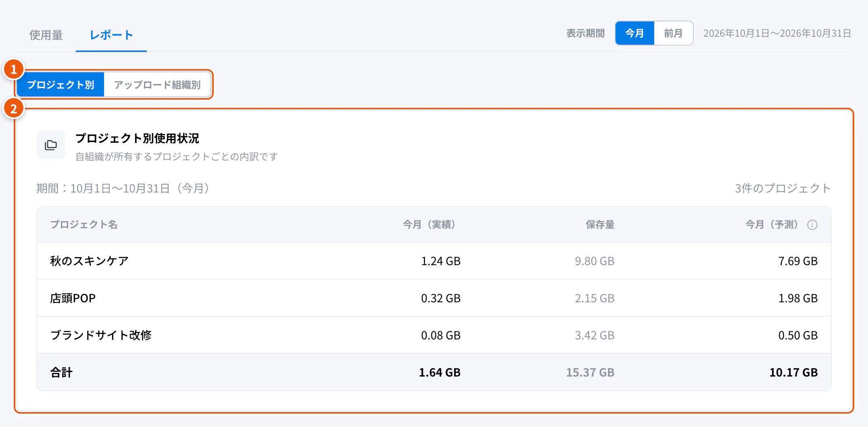Click the 2026年10月1日〜2026年10月31日 date range
Viewport: 868px width, 427px height.
point(777,33)
